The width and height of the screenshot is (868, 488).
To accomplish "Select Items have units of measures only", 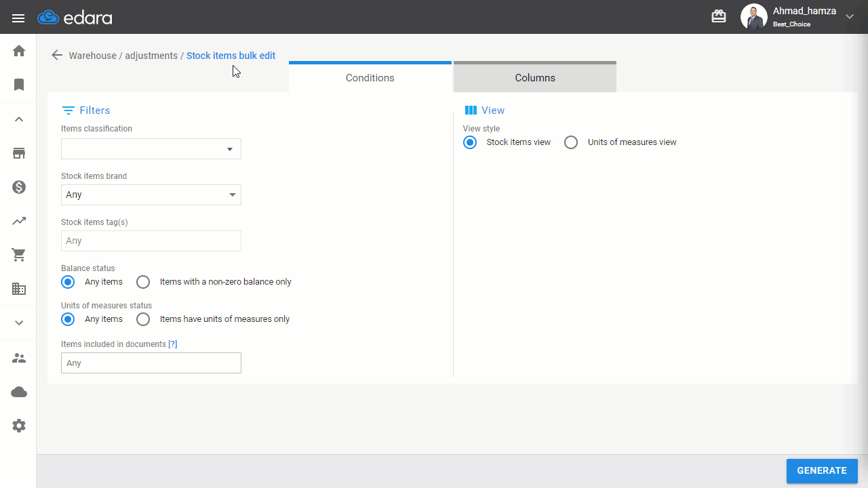I will pos(143,319).
